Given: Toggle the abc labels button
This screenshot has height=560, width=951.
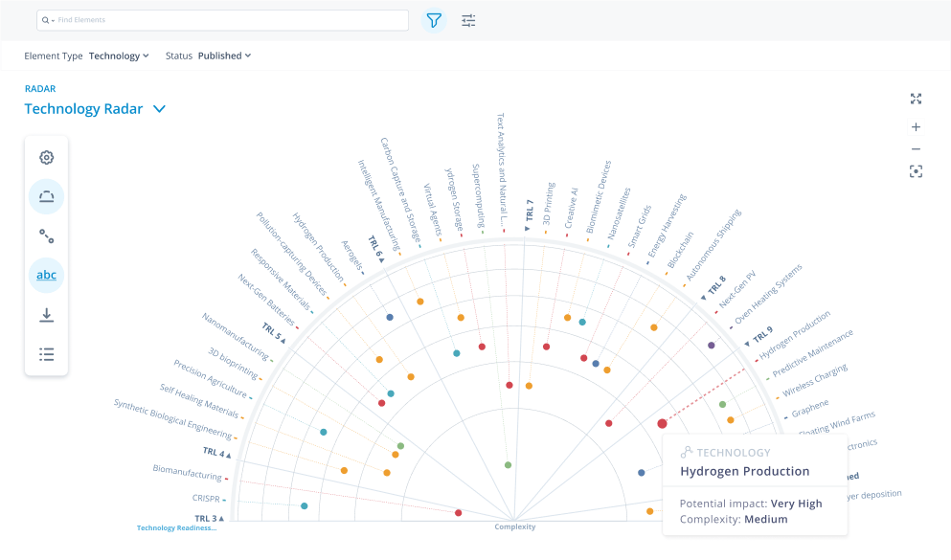Looking at the screenshot, I should (x=47, y=275).
